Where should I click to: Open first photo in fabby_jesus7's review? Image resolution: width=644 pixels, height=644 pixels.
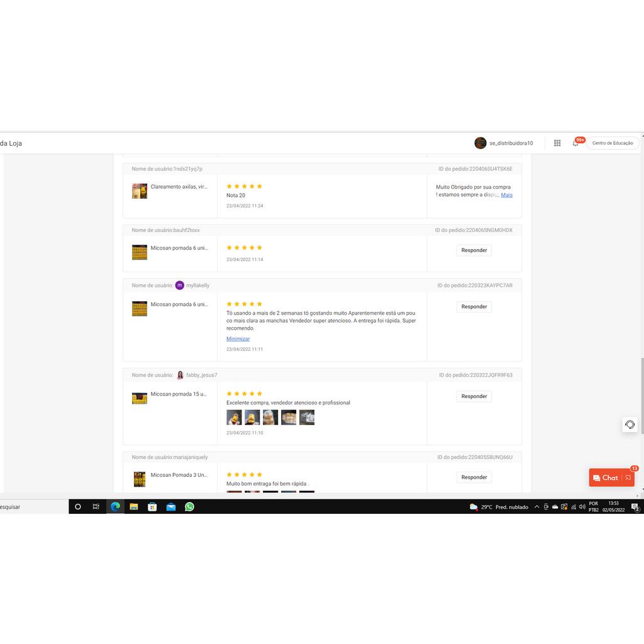[x=234, y=418]
